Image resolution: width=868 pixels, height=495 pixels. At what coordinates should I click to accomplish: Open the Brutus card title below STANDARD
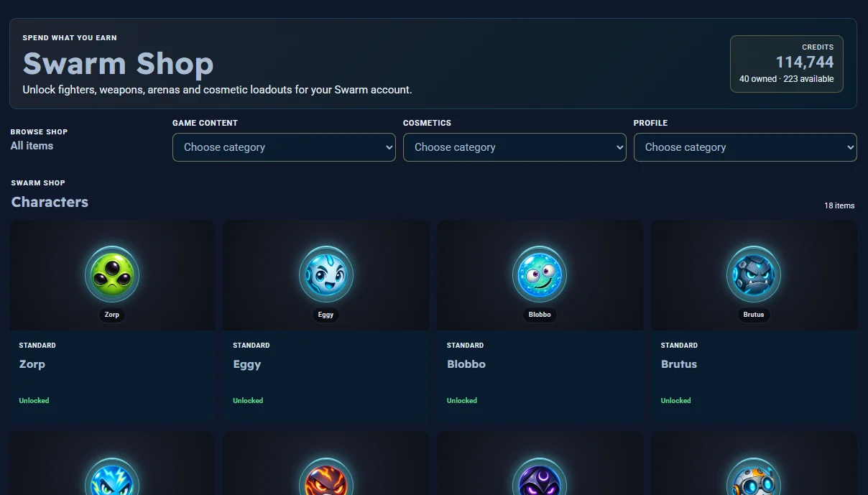[679, 364]
